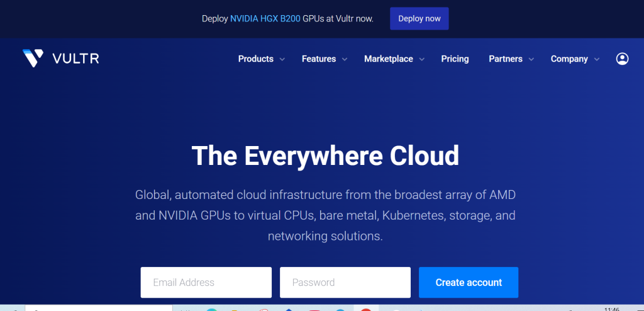Click the Create account button
644x311 pixels.
pyautogui.click(x=469, y=283)
